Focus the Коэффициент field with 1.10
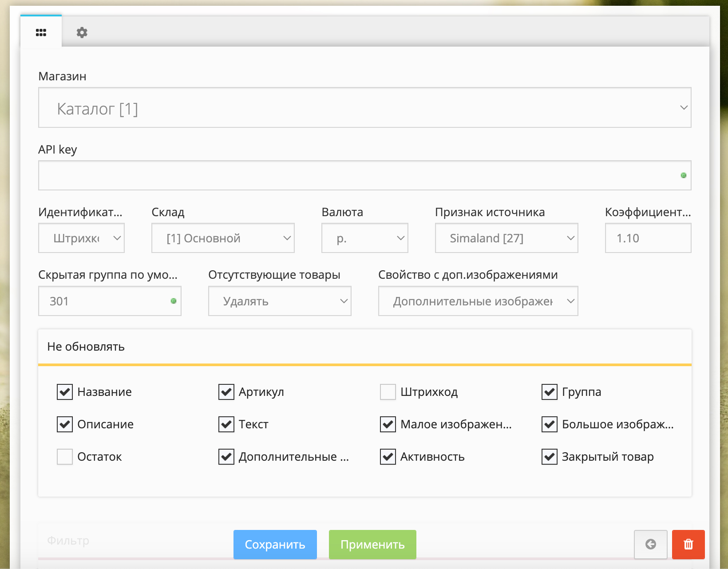Viewport: 728px width, 569px height. click(x=648, y=238)
